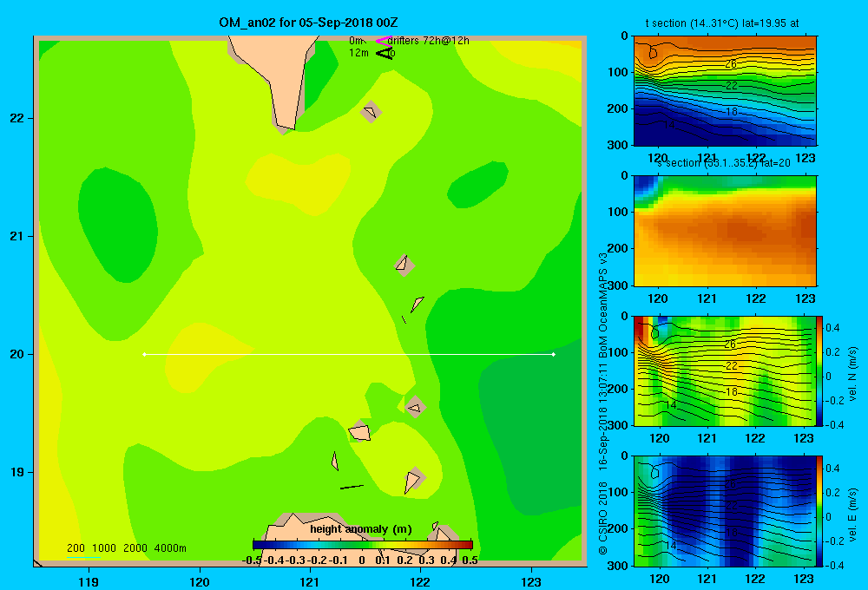Click latitude label 21 on main map axis
Image resolution: width=868 pixels, height=590 pixels.
(17, 236)
